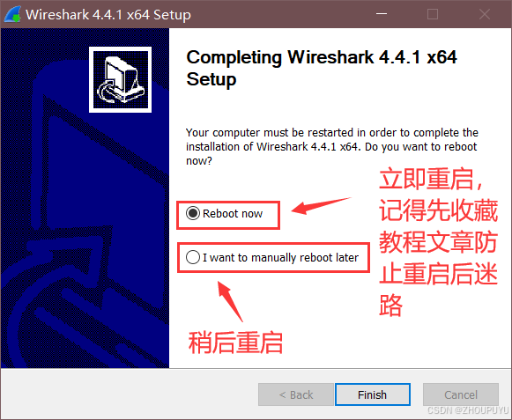Click the "Completing Wireshark 4.4.1 x64 Setup" heading
Screen dimensions: 512x420
322,68
